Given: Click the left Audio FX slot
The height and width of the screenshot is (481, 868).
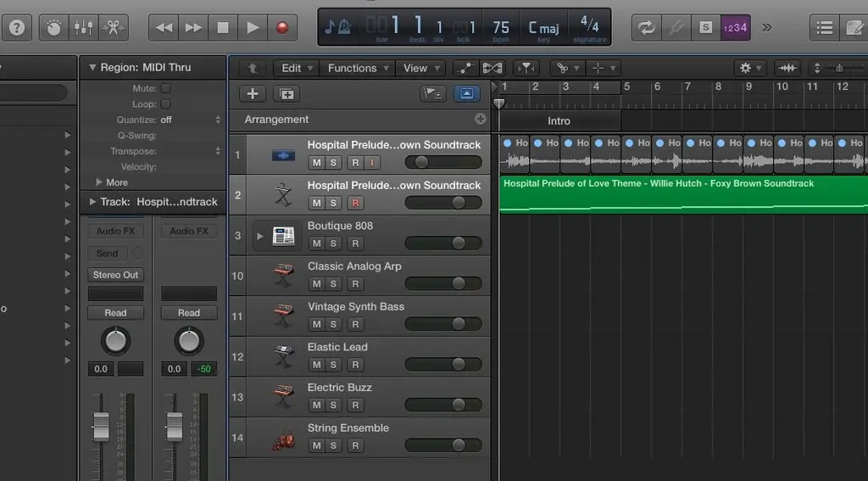Looking at the screenshot, I should pos(115,231).
